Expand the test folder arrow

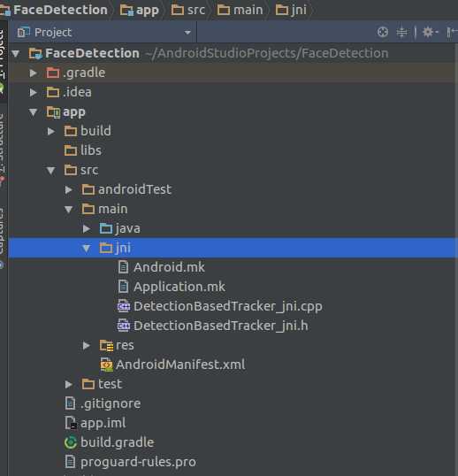(69, 384)
